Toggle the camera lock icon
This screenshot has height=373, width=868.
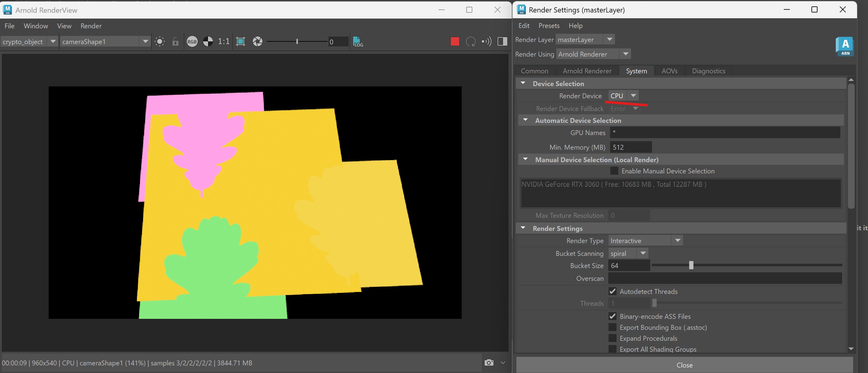(175, 41)
